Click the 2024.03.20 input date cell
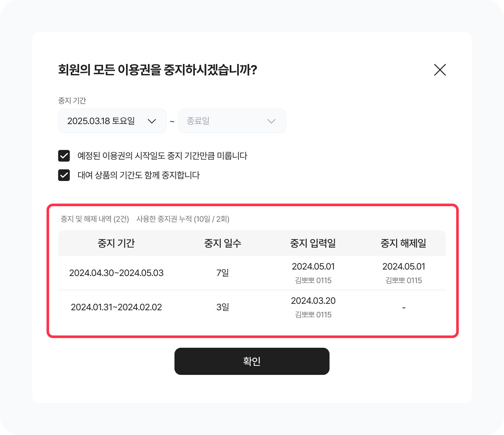 pyautogui.click(x=313, y=301)
